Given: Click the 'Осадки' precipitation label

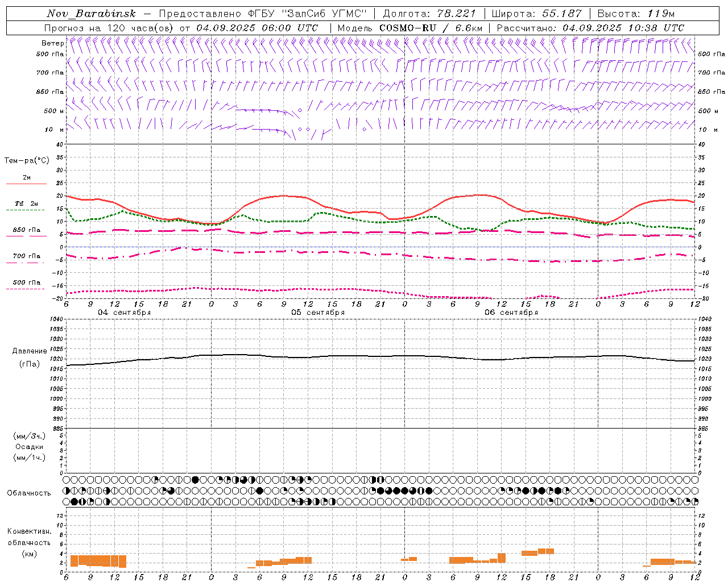Looking at the screenshot, I should tap(30, 447).
